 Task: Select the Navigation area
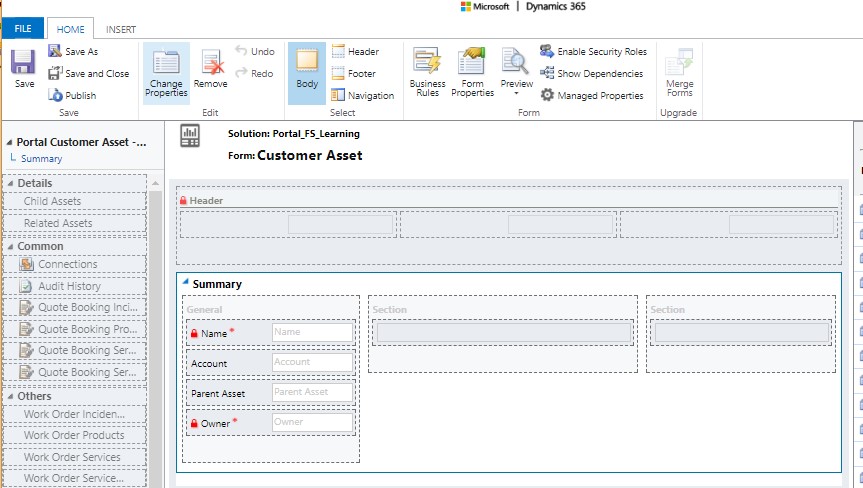pyautogui.click(x=363, y=95)
